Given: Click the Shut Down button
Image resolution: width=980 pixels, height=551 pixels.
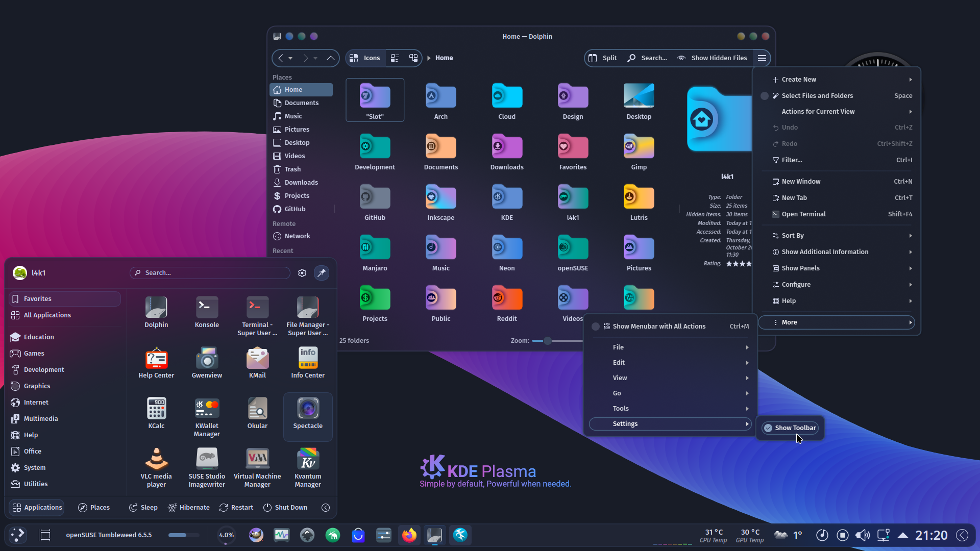Looking at the screenshot, I should [285, 508].
